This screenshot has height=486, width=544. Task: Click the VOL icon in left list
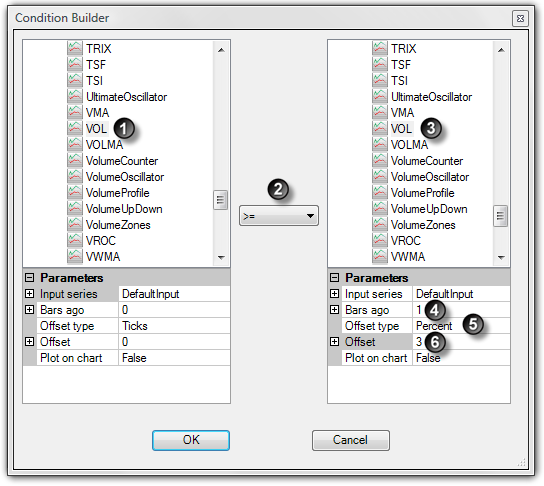pos(75,128)
